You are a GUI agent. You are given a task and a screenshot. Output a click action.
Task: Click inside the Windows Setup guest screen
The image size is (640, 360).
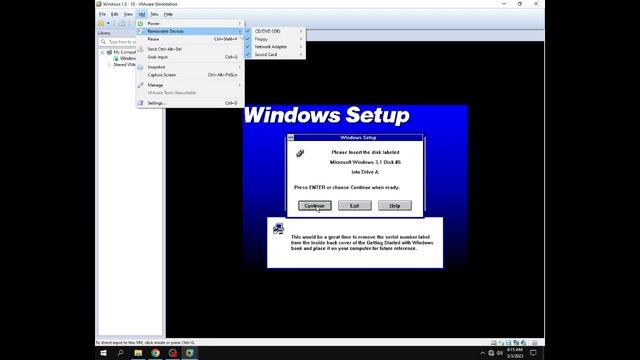[x=355, y=187]
